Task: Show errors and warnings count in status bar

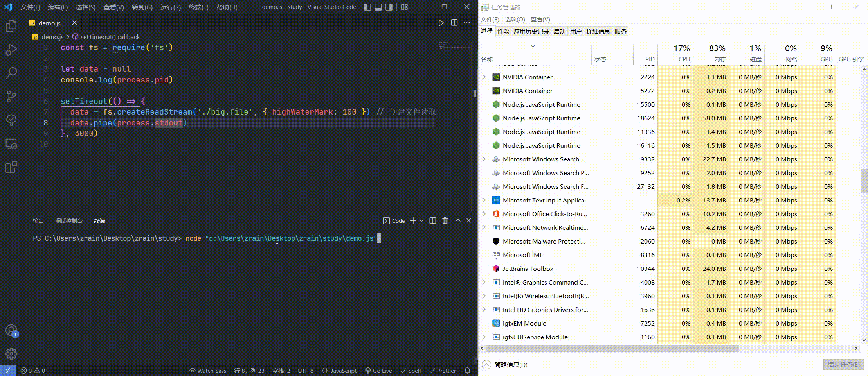Action: (x=33, y=371)
